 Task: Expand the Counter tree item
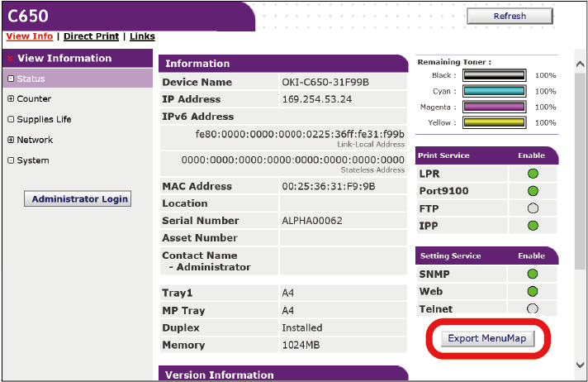[x=11, y=99]
